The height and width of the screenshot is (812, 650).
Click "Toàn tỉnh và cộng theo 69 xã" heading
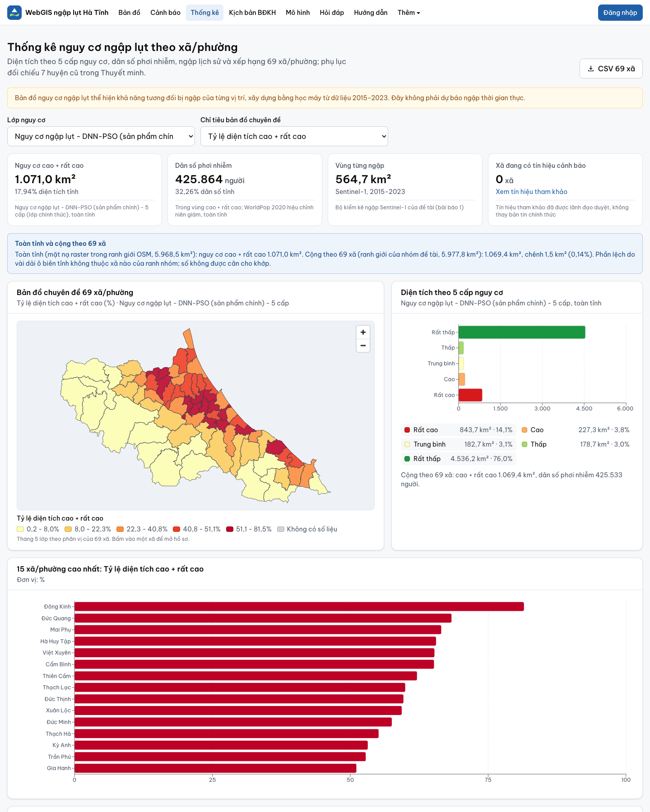click(x=60, y=244)
